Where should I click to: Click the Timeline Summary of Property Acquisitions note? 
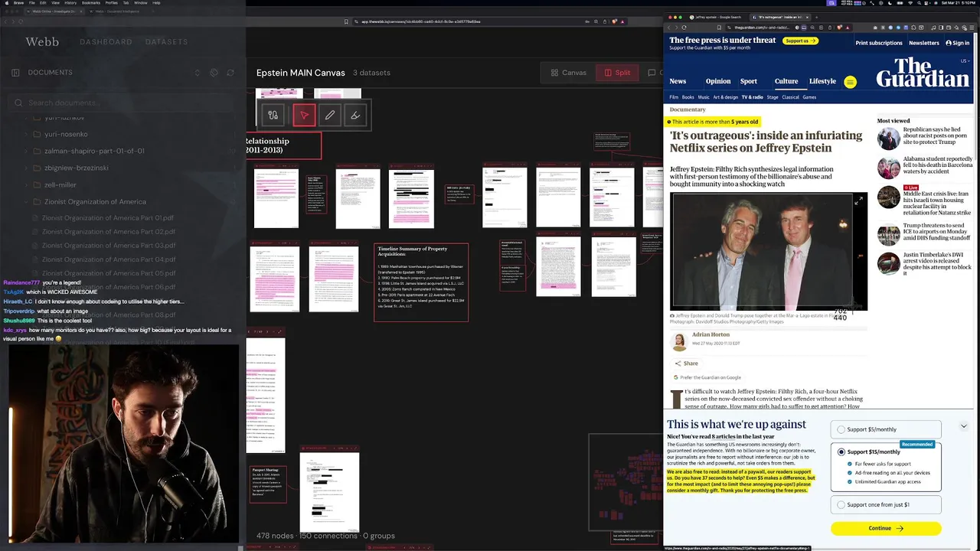click(x=421, y=282)
